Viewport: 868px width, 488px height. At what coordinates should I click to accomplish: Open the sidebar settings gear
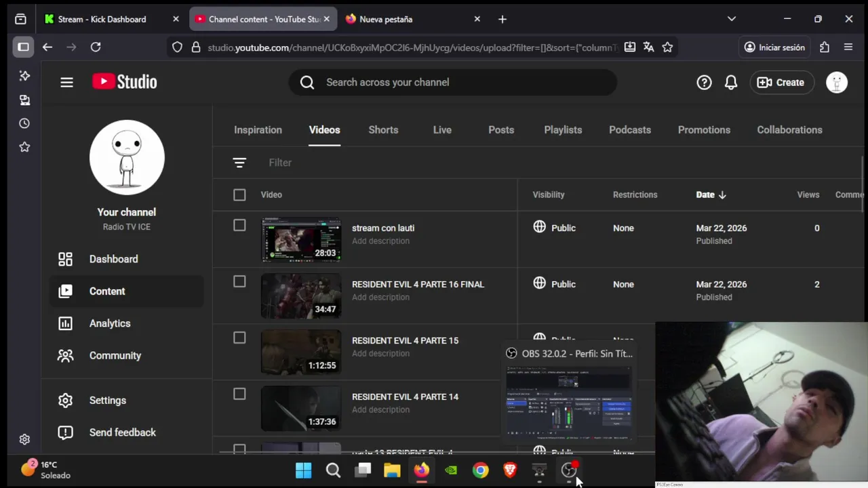click(x=24, y=440)
